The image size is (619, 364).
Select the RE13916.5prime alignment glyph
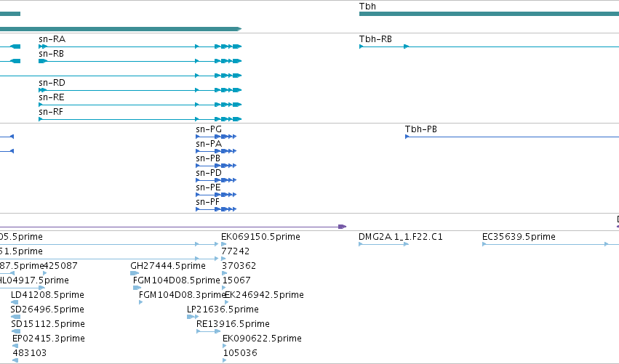coord(209,331)
